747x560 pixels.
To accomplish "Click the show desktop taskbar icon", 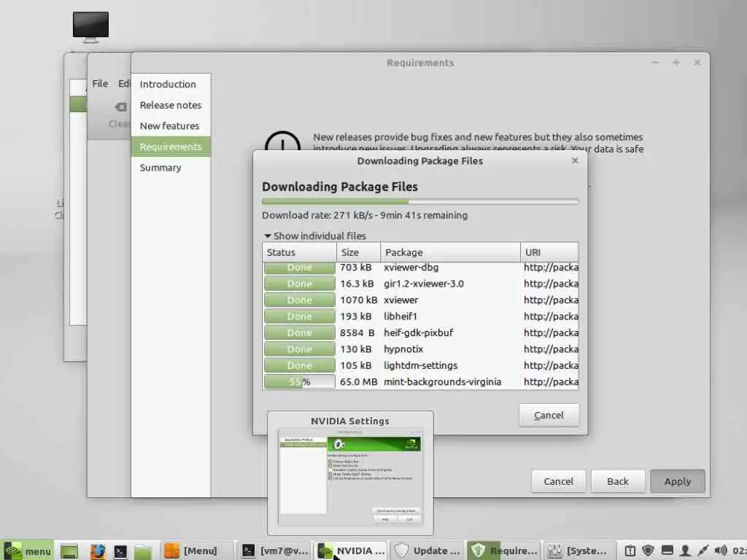I will pos(69,551).
